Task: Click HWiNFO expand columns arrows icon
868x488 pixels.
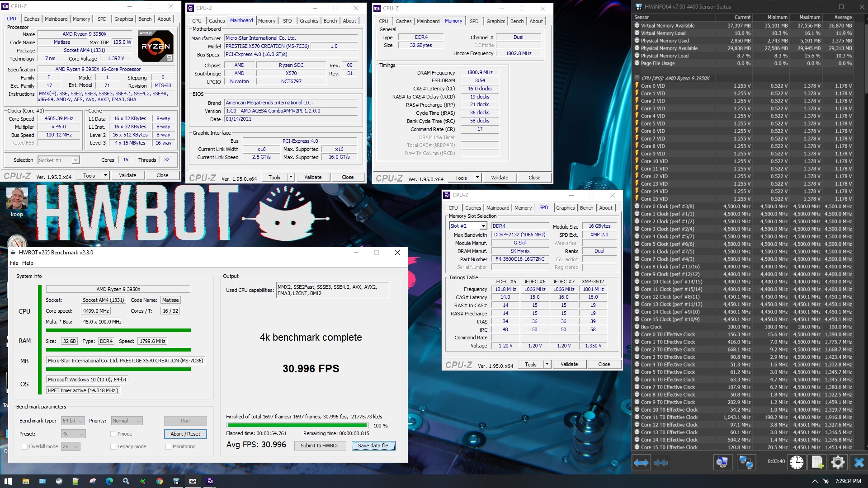Action: tap(641, 462)
